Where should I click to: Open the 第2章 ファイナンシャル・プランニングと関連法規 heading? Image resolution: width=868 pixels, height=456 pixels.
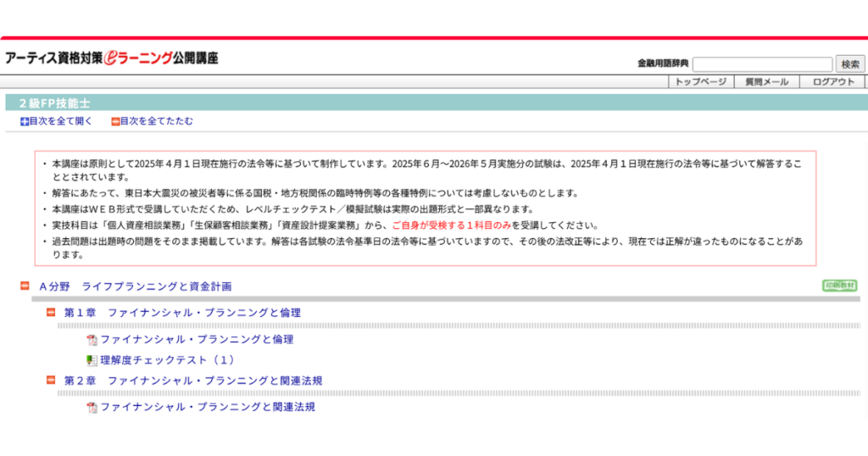click(193, 381)
